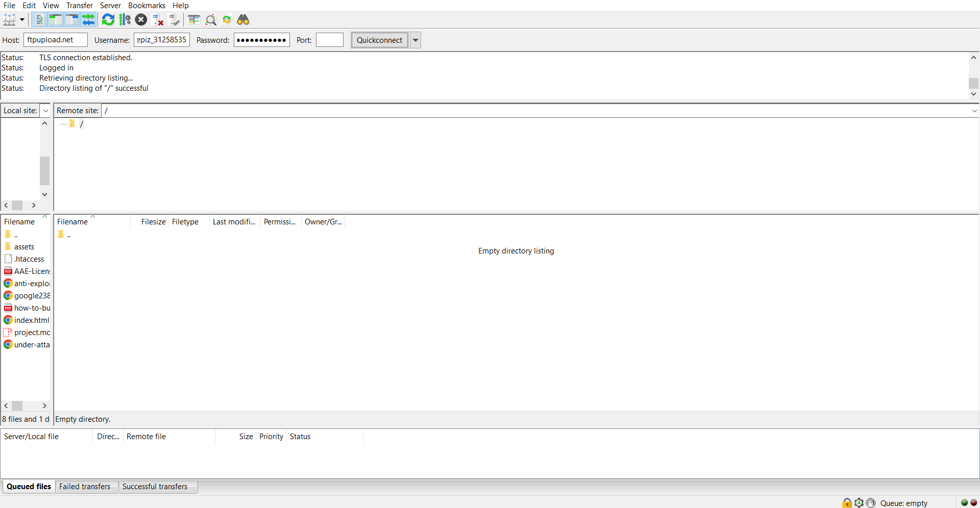Toggle processing of the transfer queue
The image size is (980, 508).
pyautogui.click(x=125, y=20)
